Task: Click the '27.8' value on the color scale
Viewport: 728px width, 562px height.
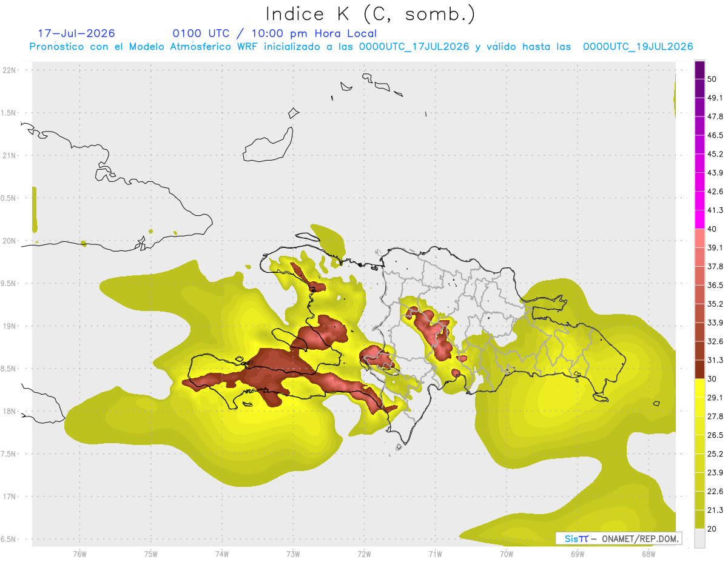Action: coord(715,416)
